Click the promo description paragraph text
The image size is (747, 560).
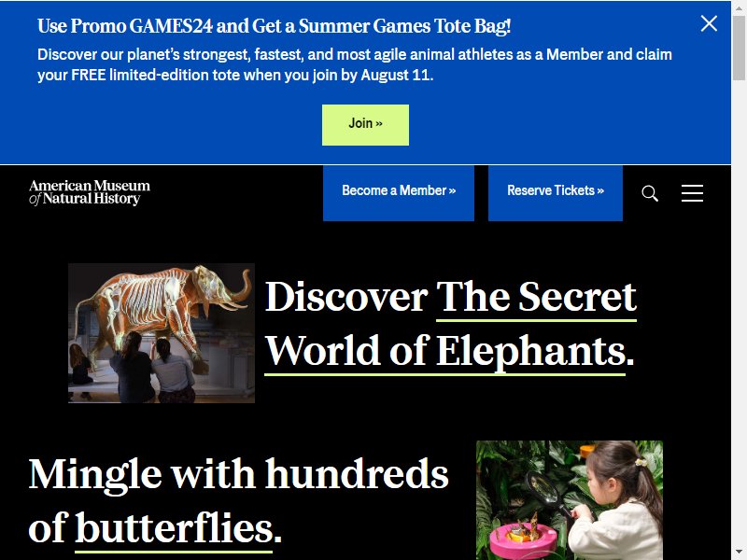click(355, 64)
